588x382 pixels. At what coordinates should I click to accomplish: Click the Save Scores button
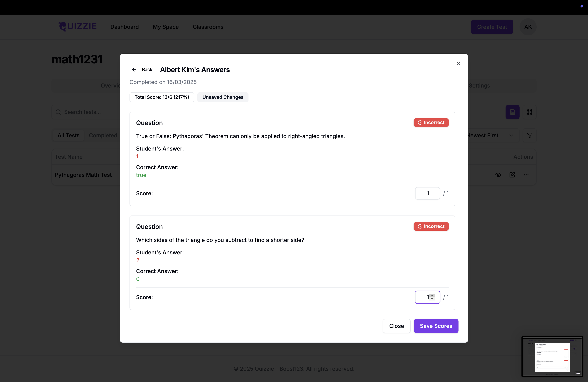coord(436,326)
